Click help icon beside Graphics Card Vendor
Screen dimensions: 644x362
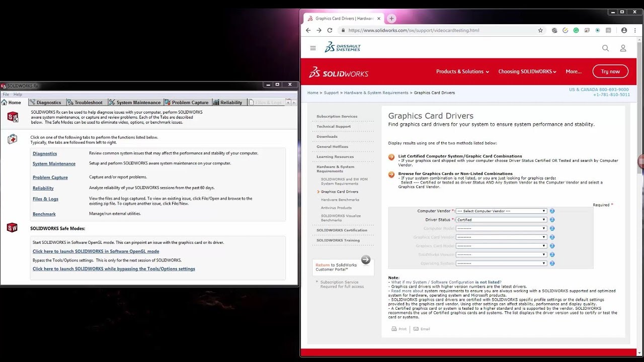point(552,237)
